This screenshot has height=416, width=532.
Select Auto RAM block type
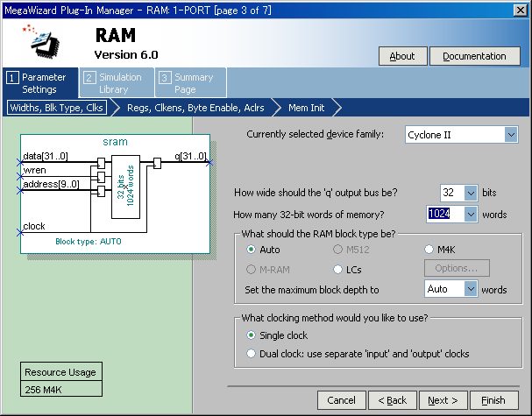(263, 250)
